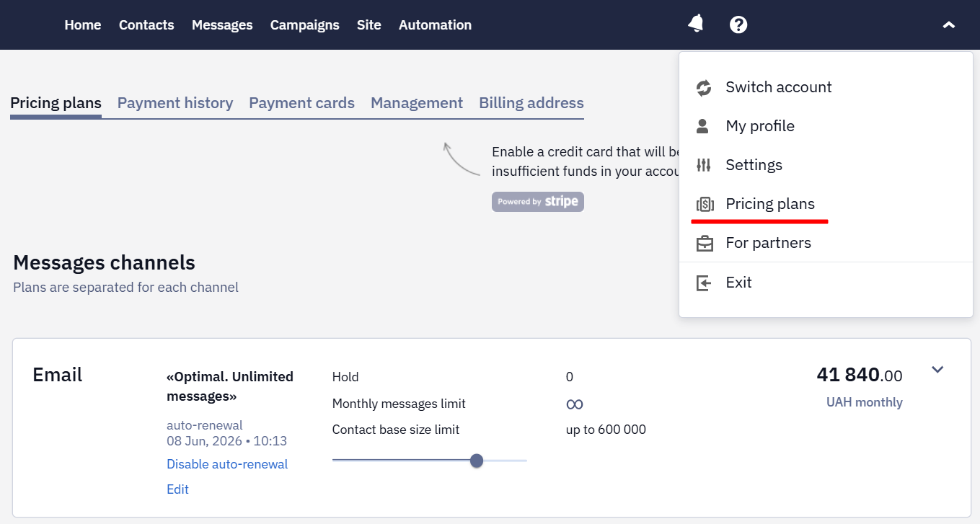Click the 'Monthly messages limit' label
980x524 pixels.
tap(399, 404)
